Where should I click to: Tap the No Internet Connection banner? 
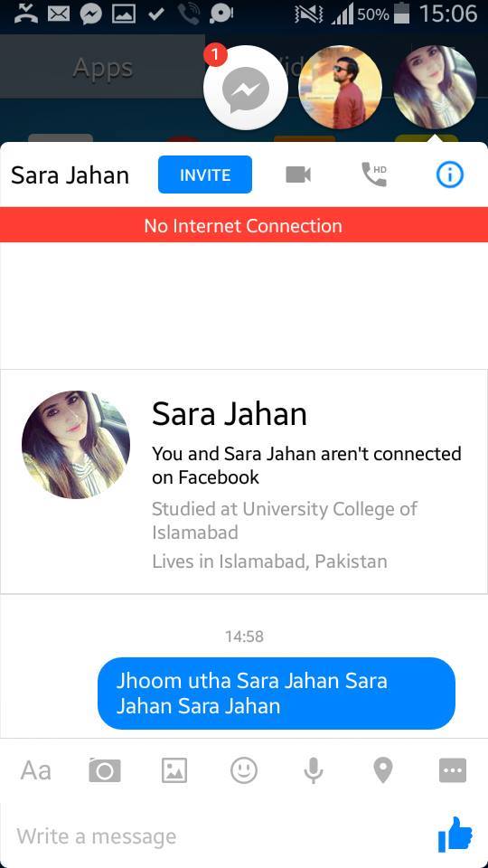(x=244, y=225)
